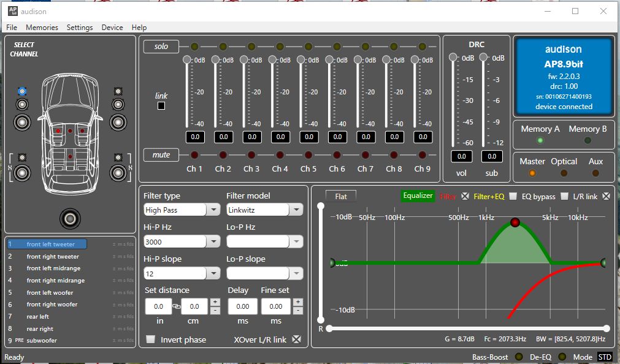
Task: Open the File menu
Action: coord(12,28)
